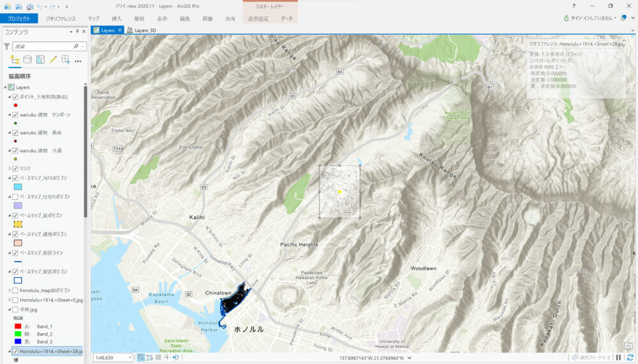Select List By Editing pencil icon
Viewport: 638px width, 364px height.
tap(53, 60)
